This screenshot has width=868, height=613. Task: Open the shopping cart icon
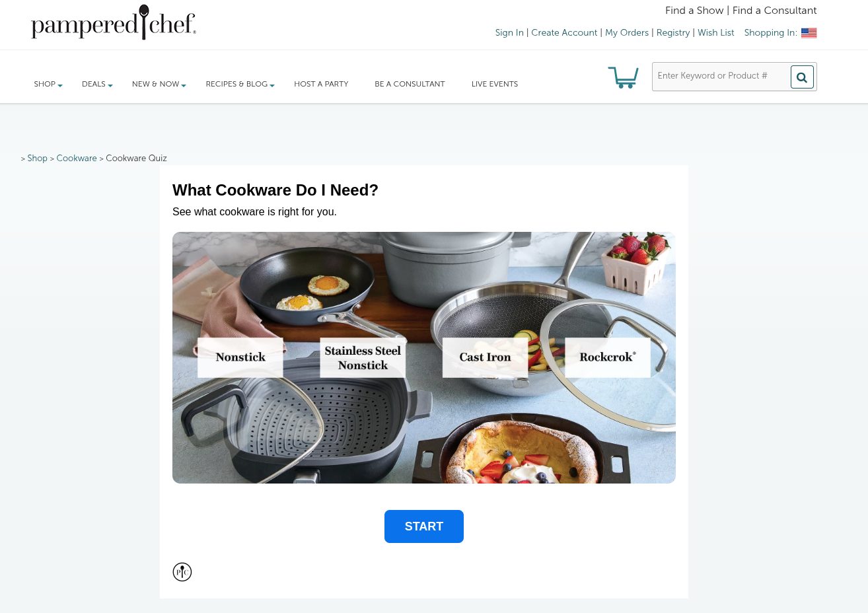[623, 77]
